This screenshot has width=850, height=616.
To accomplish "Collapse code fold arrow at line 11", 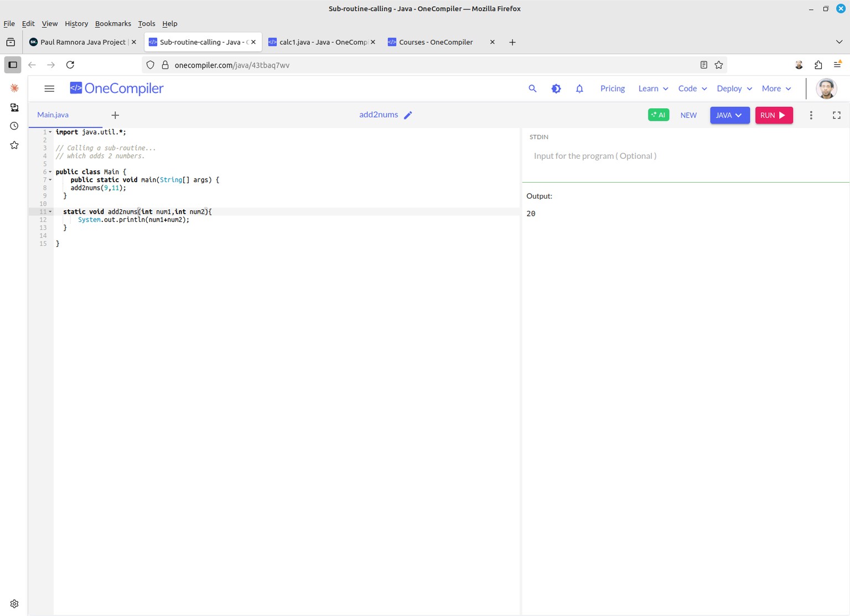I will point(50,212).
